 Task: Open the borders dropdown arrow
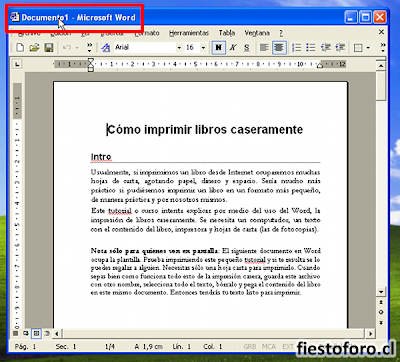tap(368, 48)
